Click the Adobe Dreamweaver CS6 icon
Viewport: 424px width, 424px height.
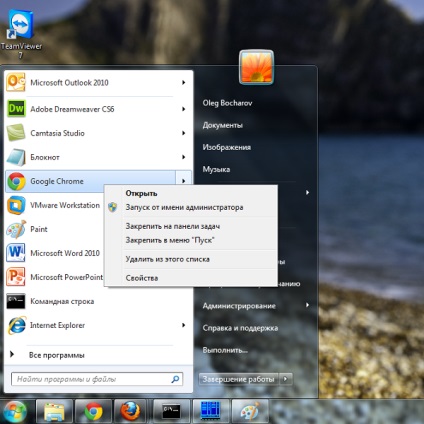click(16, 109)
